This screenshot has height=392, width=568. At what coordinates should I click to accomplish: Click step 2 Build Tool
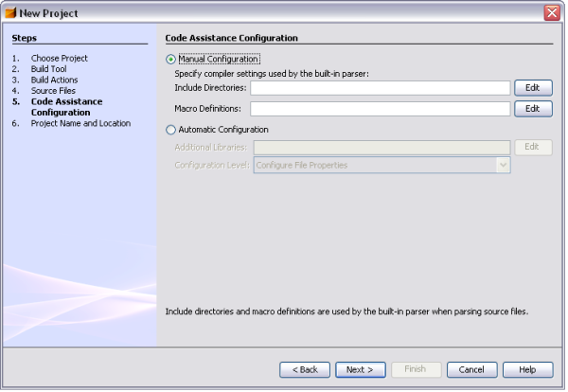click(49, 69)
